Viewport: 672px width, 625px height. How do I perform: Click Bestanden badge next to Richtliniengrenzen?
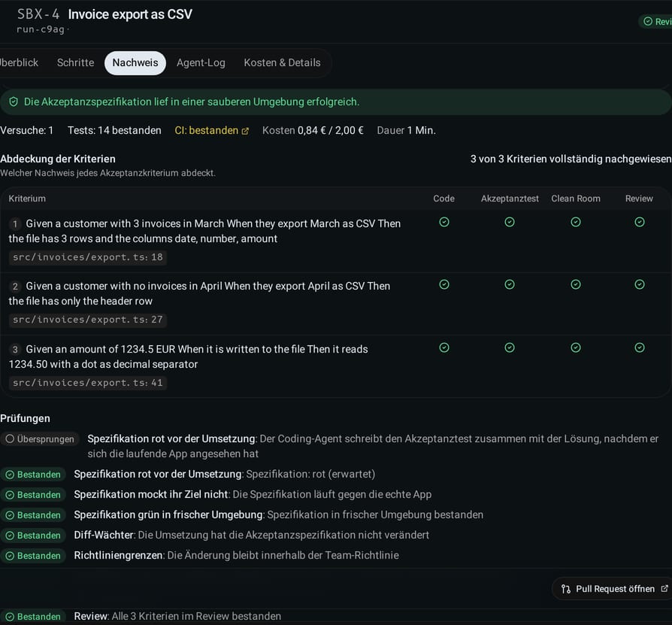pos(33,556)
